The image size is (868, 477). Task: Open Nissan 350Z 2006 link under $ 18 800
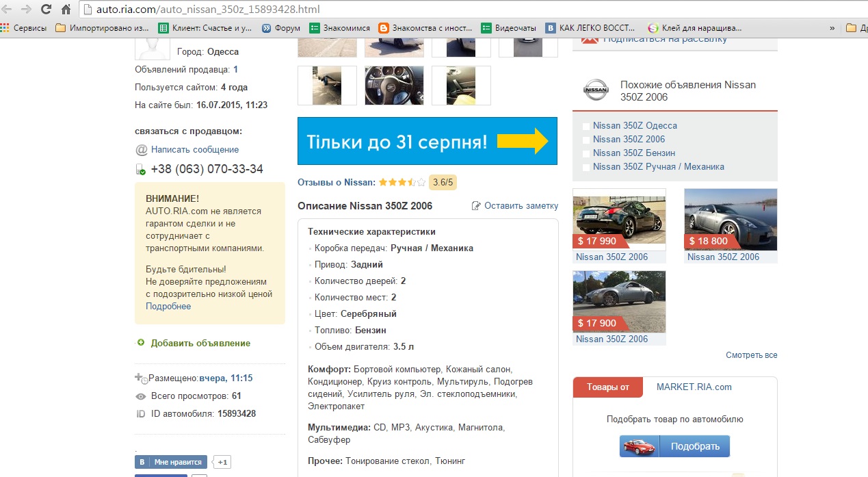coord(723,257)
